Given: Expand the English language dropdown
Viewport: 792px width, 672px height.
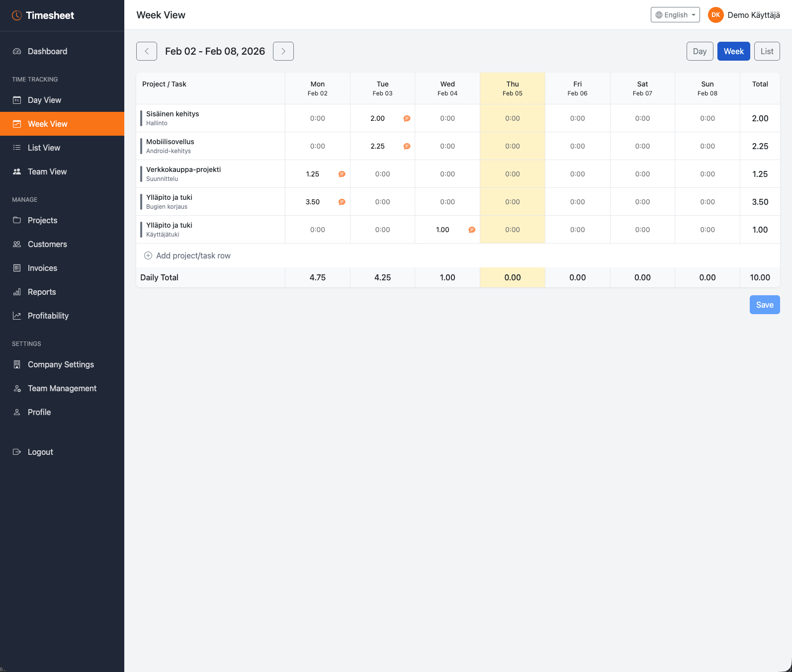Looking at the screenshot, I should tap(675, 15).
